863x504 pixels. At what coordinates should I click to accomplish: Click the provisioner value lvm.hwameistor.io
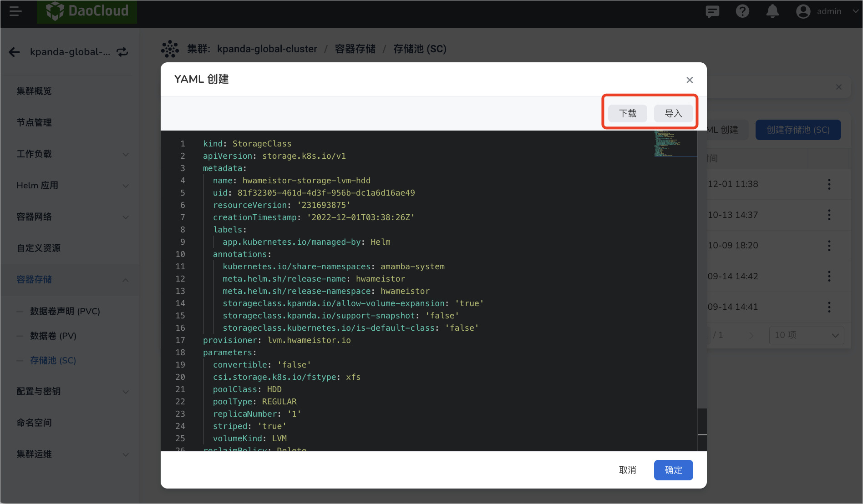coord(309,340)
